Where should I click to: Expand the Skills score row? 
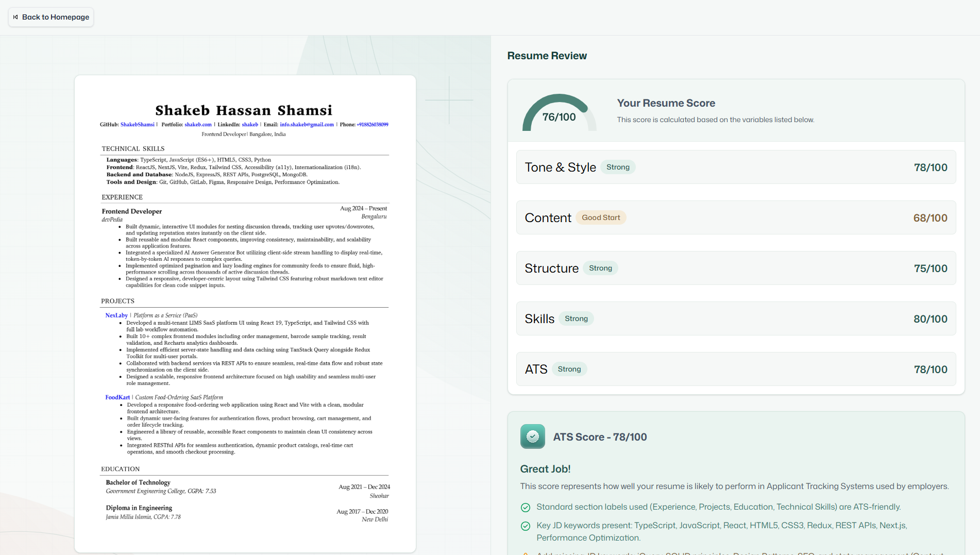736,318
